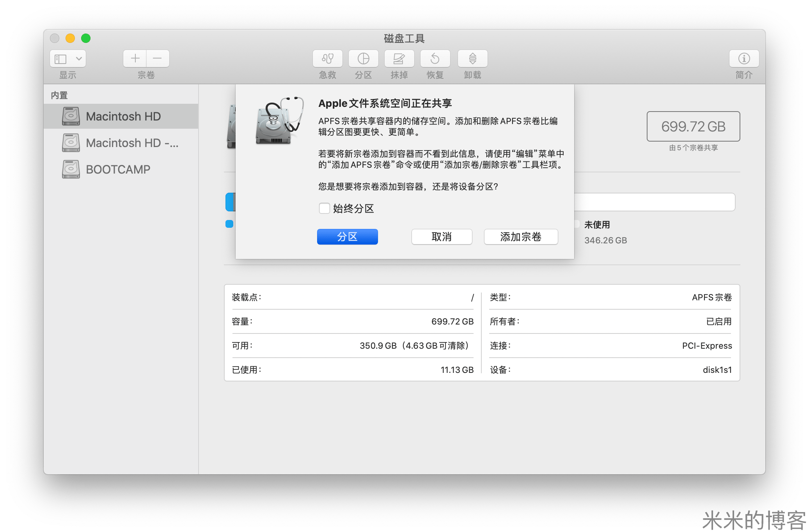
Task: Click the Restore (恢复) toolbar icon
Action: pos(435,59)
